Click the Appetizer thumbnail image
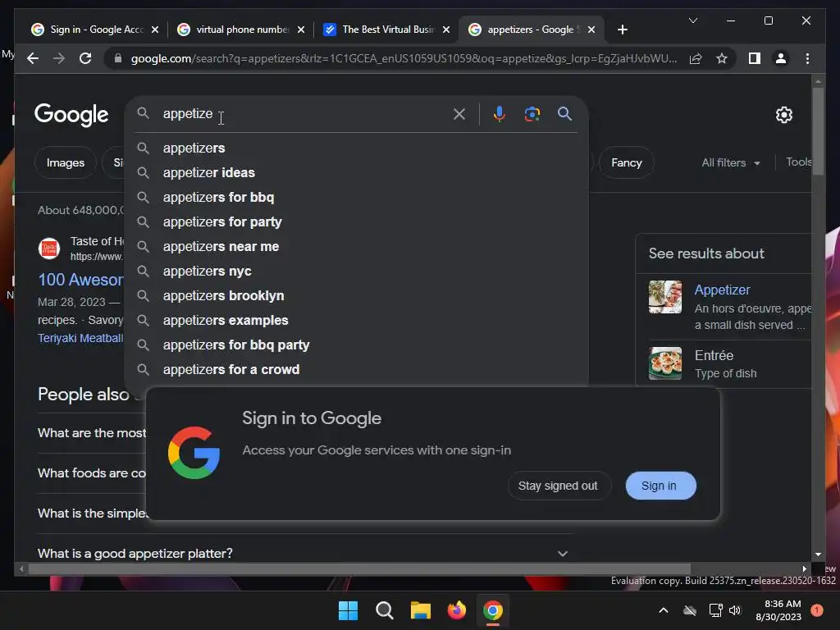 [x=664, y=297]
